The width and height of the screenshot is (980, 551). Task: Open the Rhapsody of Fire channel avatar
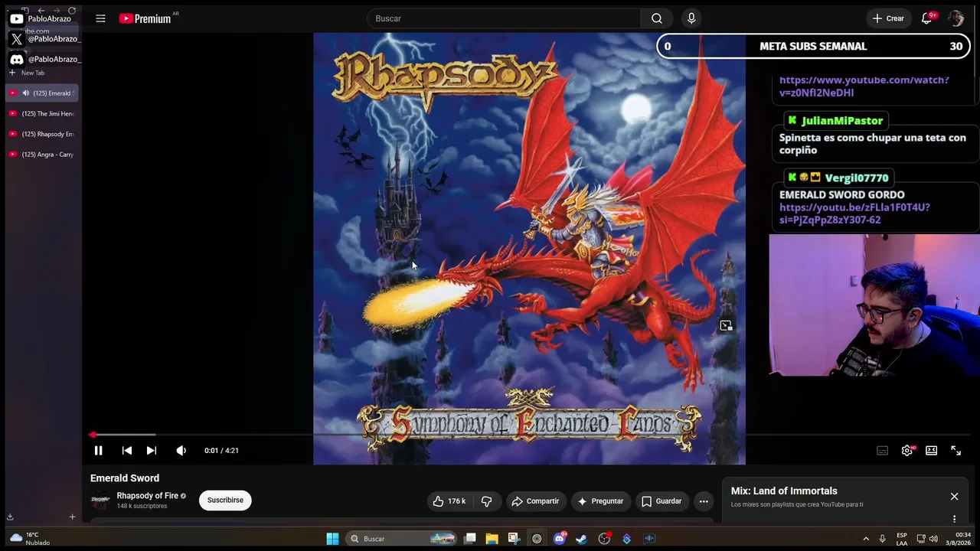point(100,500)
